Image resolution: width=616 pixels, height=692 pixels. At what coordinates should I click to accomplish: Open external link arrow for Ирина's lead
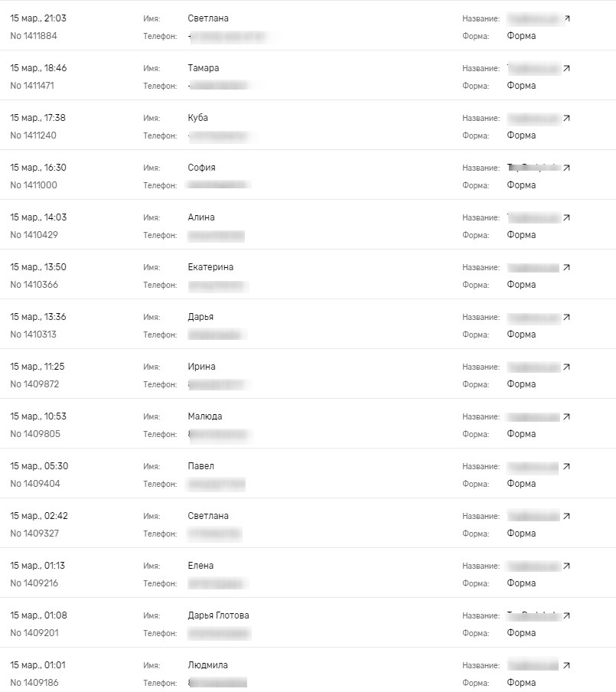(x=566, y=367)
